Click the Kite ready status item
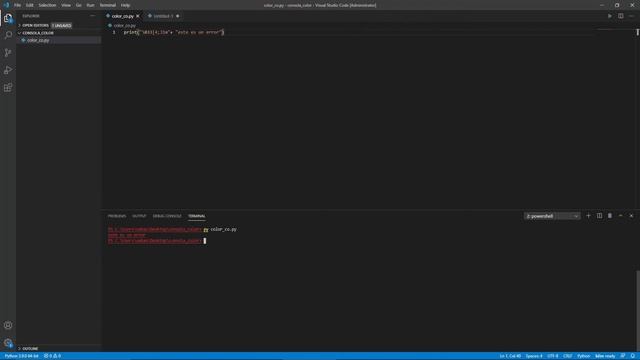Viewport: 640px width, 360px height. pos(605,356)
